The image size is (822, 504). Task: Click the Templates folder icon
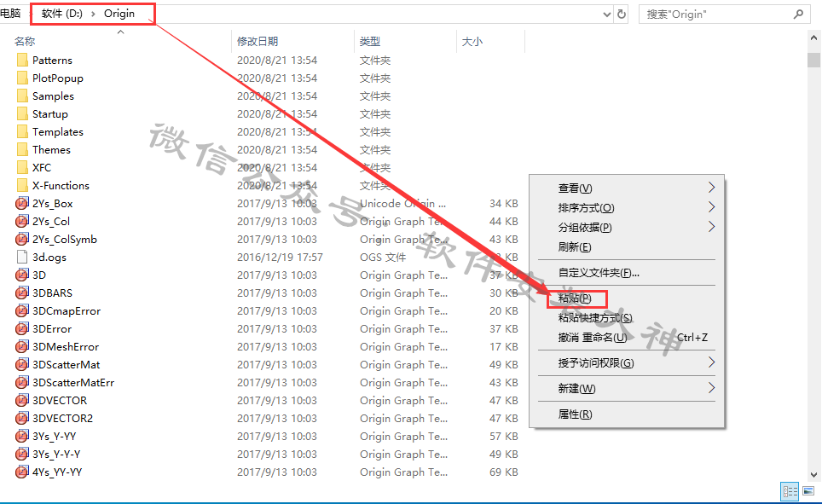click(x=22, y=131)
